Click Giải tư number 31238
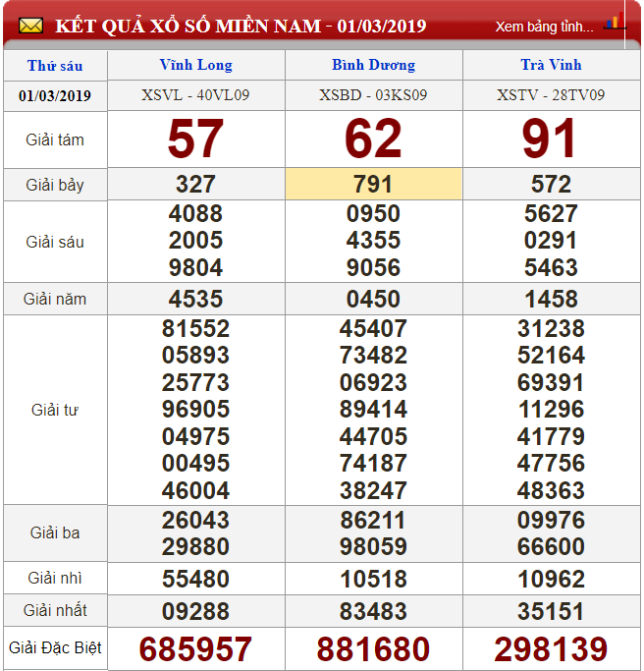This screenshot has width=644, height=671. click(551, 329)
